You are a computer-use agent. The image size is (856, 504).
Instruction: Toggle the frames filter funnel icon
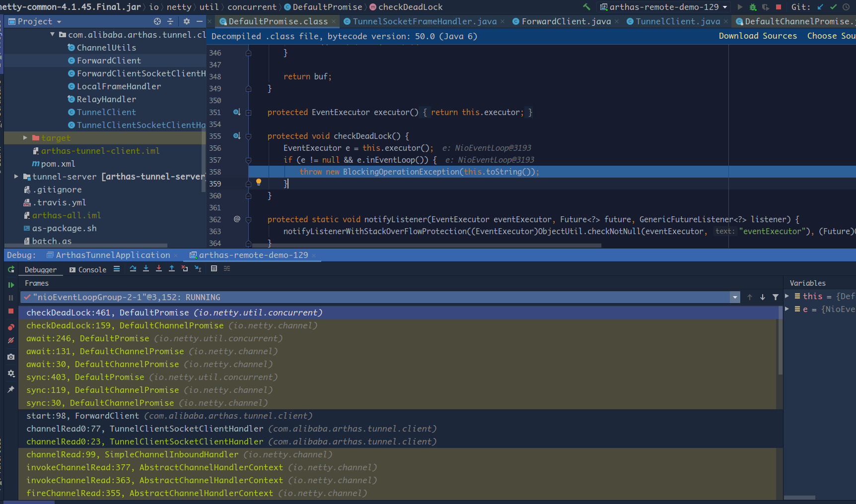[x=776, y=297]
